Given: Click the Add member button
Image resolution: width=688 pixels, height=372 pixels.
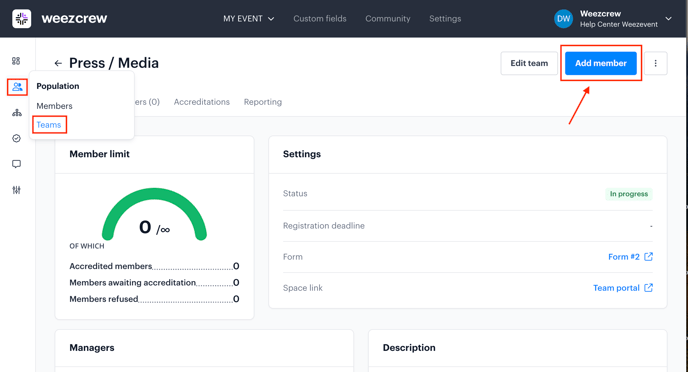Looking at the screenshot, I should click(x=601, y=63).
